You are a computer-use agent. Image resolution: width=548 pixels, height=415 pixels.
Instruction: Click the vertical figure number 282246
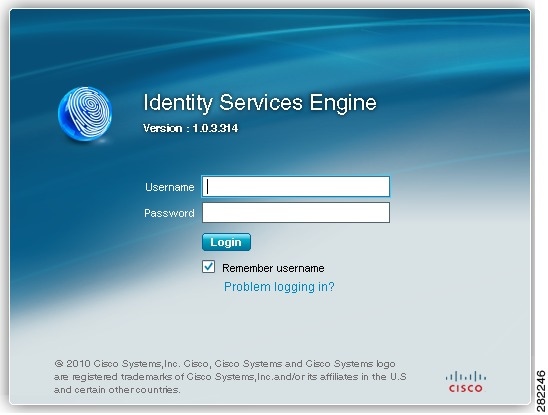coord(540,391)
